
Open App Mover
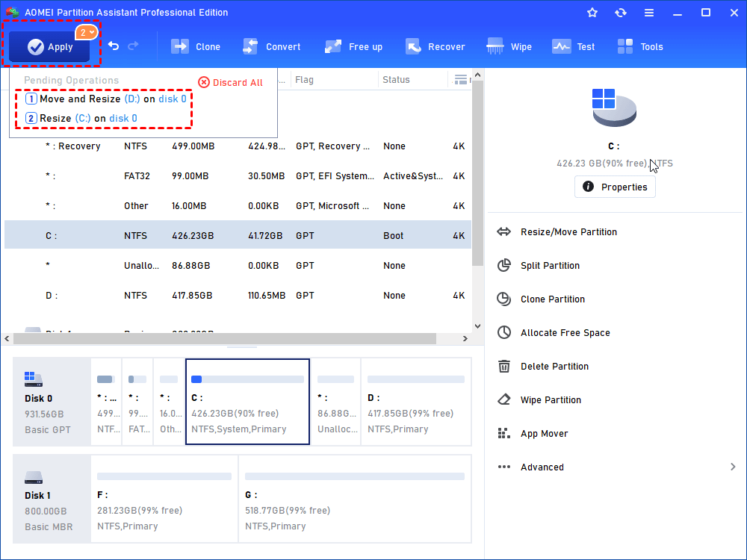[533, 433]
